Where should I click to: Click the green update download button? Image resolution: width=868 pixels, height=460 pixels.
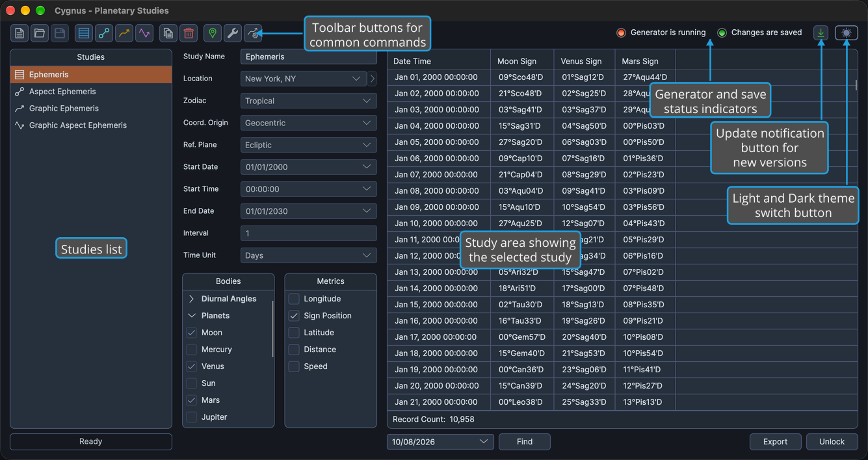coord(821,32)
